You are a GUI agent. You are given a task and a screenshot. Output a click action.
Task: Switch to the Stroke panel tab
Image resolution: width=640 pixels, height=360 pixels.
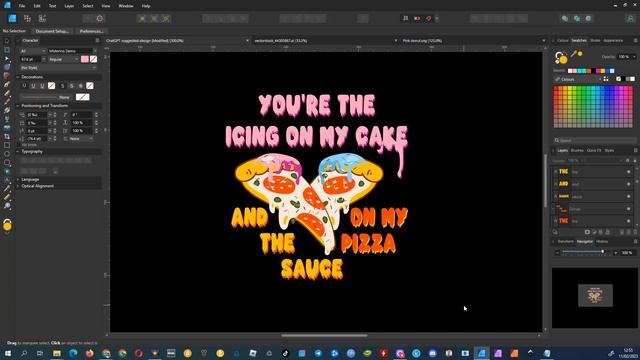[x=595, y=40]
